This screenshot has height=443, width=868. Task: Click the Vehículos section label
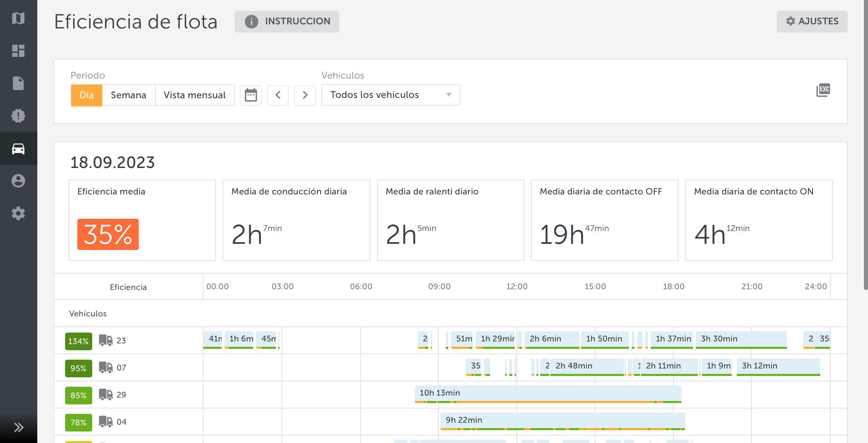coord(88,314)
